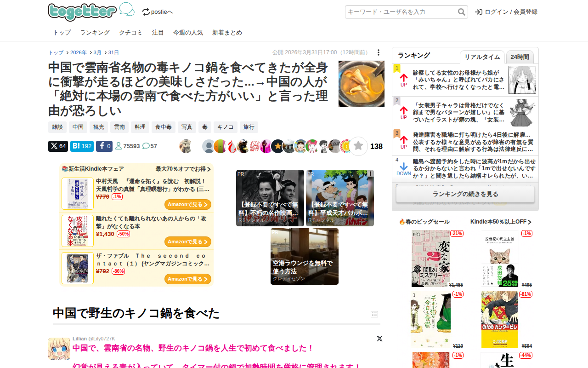Click rank 1 manga thumbnail
This screenshot has width=588, height=368.
[522, 80]
